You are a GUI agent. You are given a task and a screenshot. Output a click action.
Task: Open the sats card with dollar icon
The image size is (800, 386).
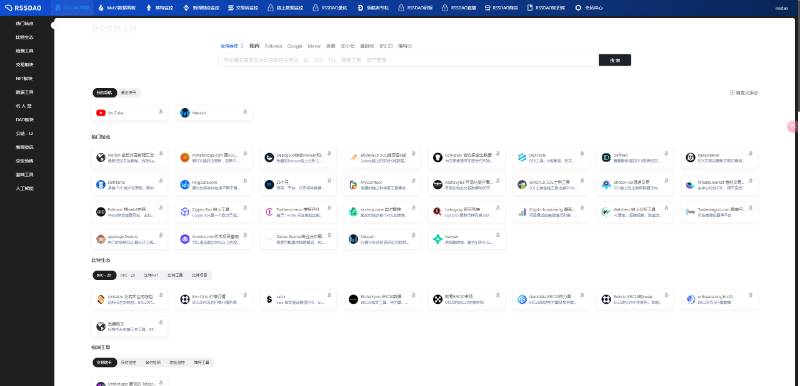click(x=298, y=300)
